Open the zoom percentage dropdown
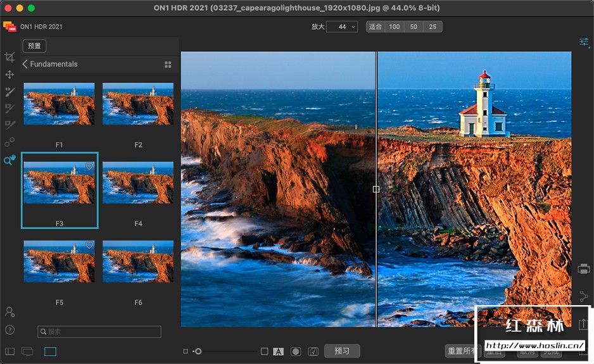 [x=342, y=27]
